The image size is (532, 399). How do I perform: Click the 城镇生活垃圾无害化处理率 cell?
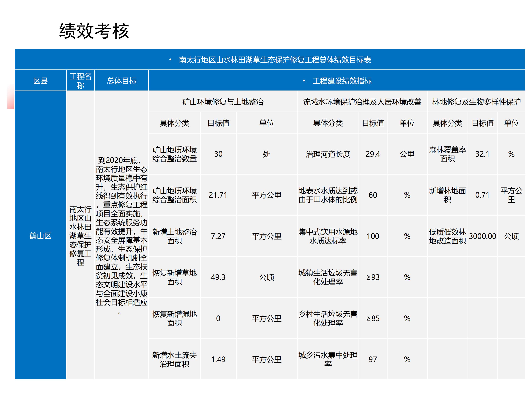pyautogui.click(x=328, y=277)
